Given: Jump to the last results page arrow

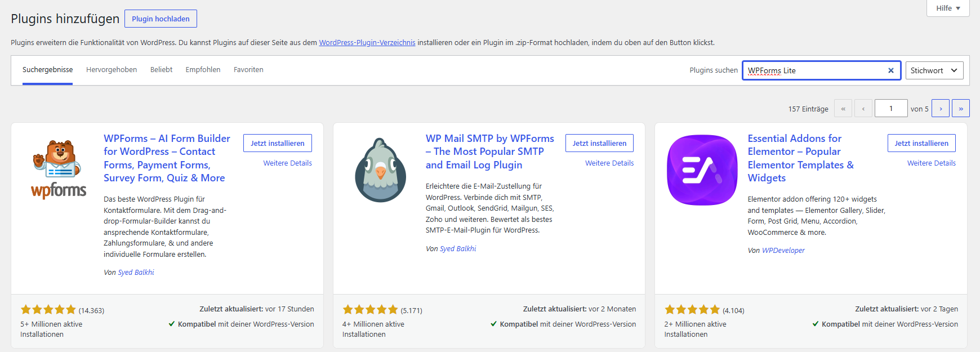Looking at the screenshot, I should [961, 108].
